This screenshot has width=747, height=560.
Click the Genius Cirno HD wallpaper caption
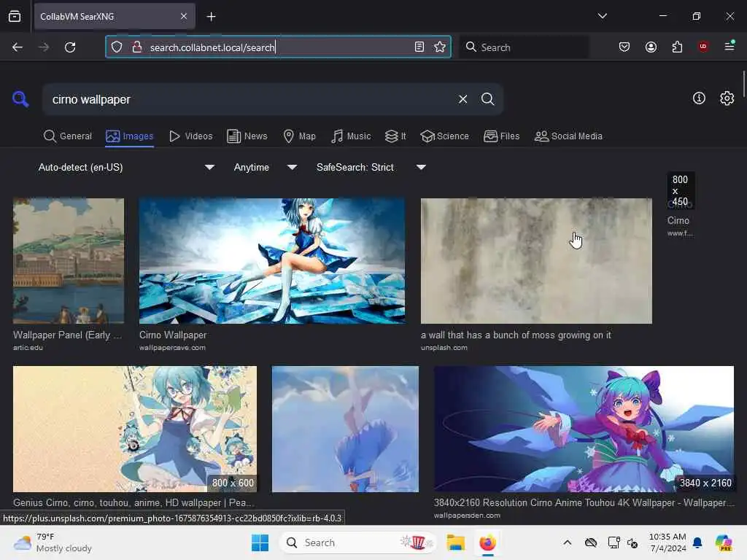134,502
